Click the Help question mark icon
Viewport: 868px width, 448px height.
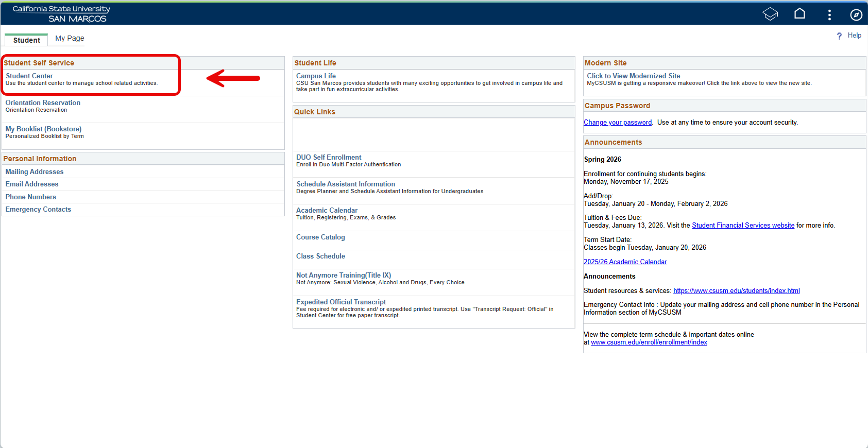pyautogui.click(x=839, y=36)
